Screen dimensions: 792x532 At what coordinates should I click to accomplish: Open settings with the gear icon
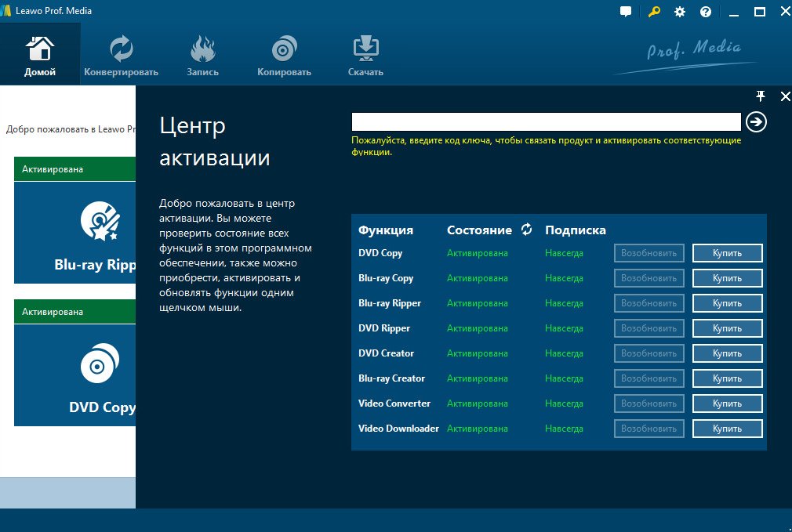(680, 12)
